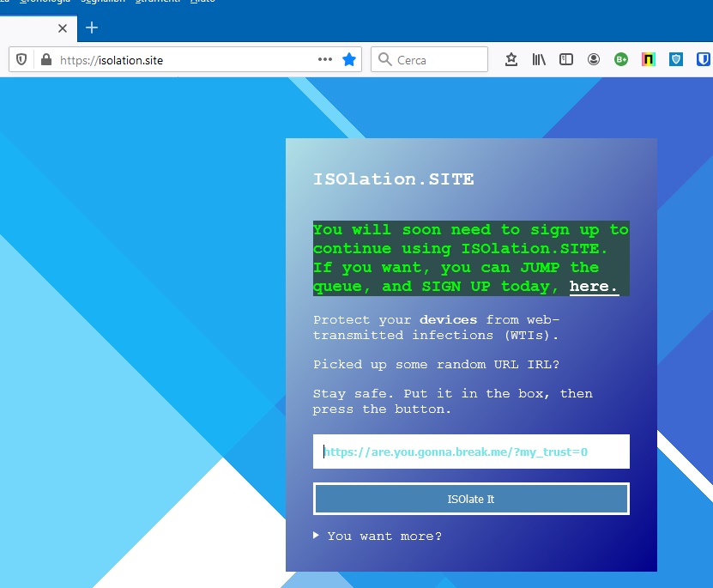
Task: Open a new tab with plus button
Action: coord(92,27)
